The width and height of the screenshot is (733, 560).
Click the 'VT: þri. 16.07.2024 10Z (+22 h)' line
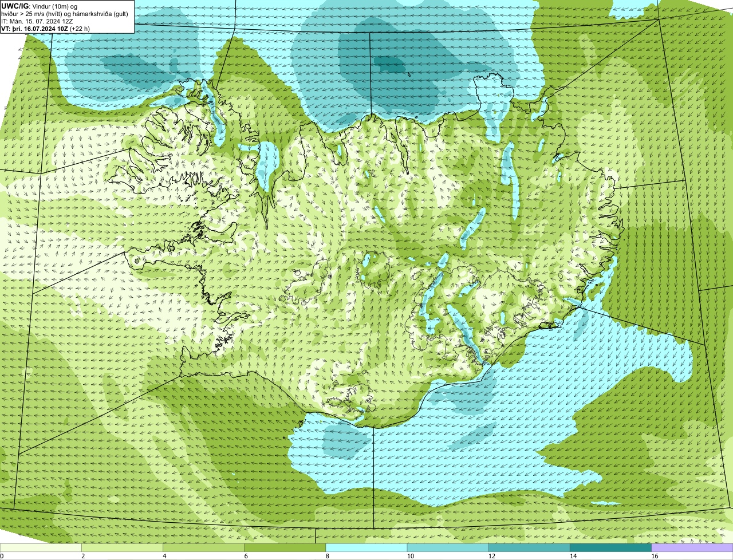pos(45,28)
